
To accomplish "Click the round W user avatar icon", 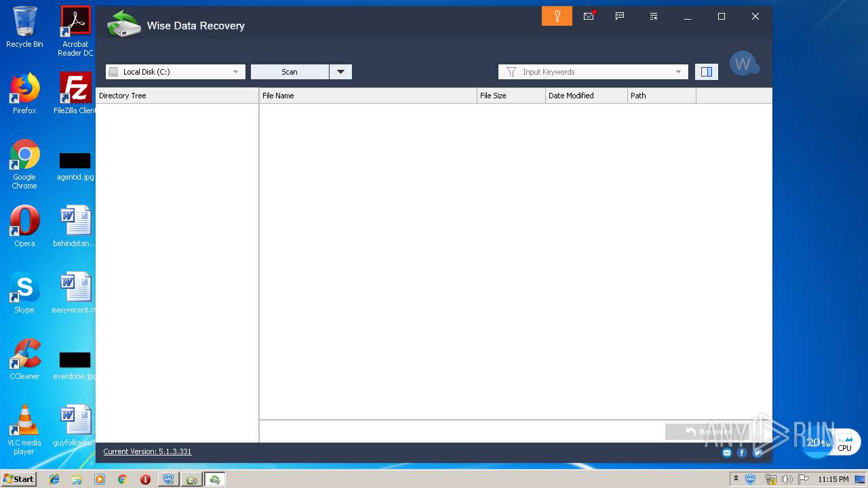I will coord(743,64).
